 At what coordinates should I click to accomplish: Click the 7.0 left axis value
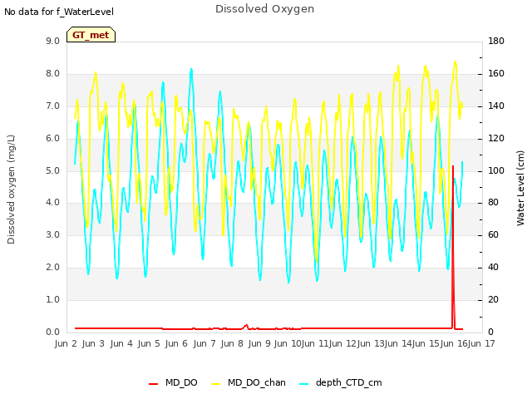[52, 106]
